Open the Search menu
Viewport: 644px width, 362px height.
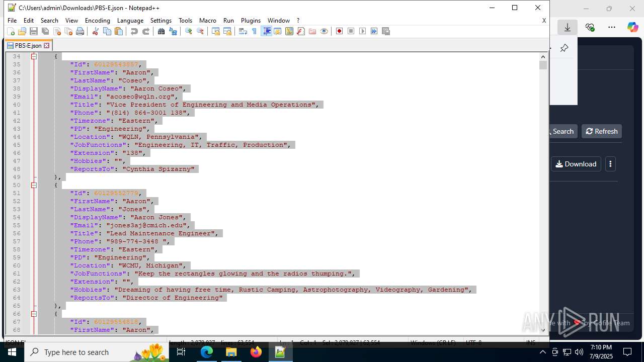coord(49,21)
